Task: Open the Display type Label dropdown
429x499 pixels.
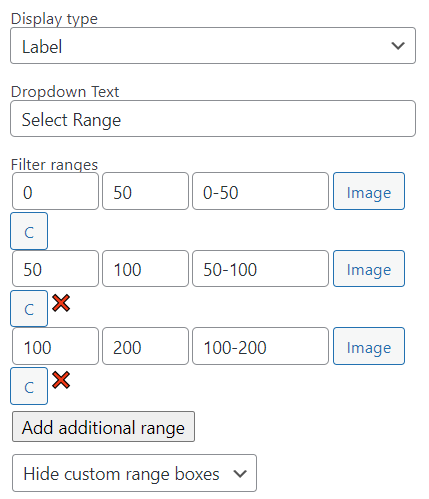Action: point(213,46)
